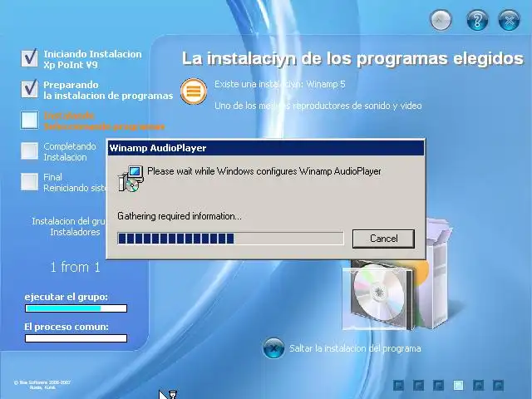
Task: Select the second page indicator square
Action: pyautogui.click(x=418, y=385)
